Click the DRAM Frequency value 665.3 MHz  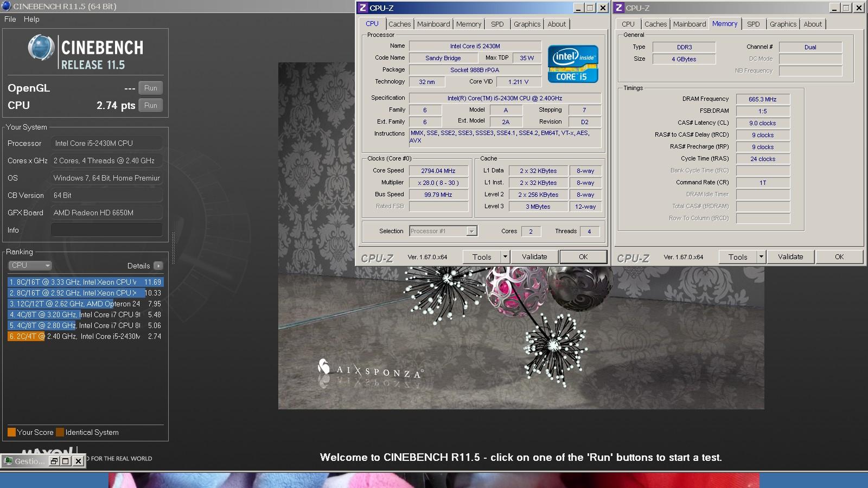[763, 99]
